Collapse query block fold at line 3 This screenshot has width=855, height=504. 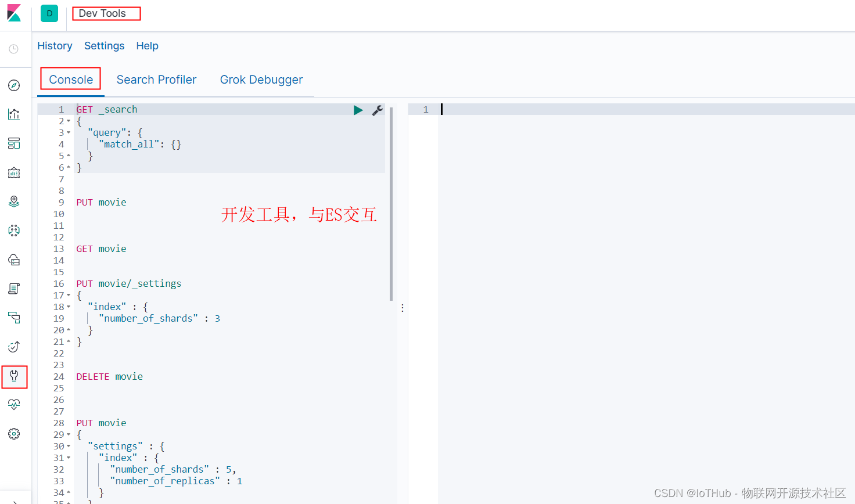(69, 133)
